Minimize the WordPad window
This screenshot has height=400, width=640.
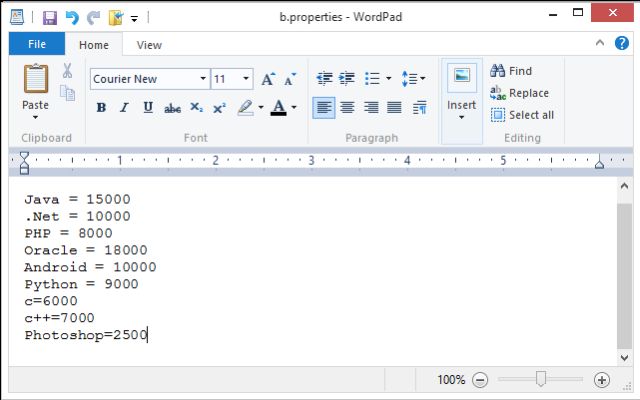[x=553, y=13]
